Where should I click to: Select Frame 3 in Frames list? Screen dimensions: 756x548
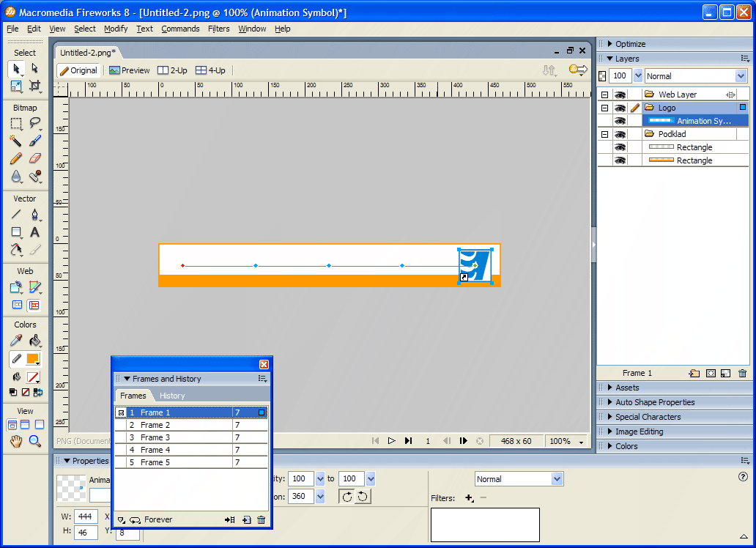coord(191,437)
